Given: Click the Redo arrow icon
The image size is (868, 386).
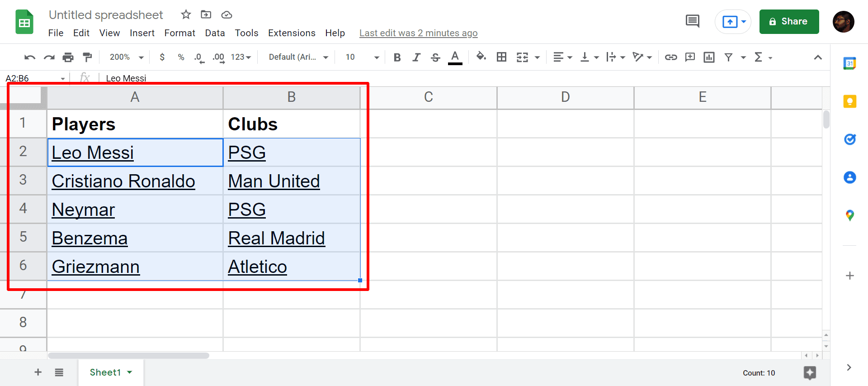Looking at the screenshot, I should (x=49, y=57).
